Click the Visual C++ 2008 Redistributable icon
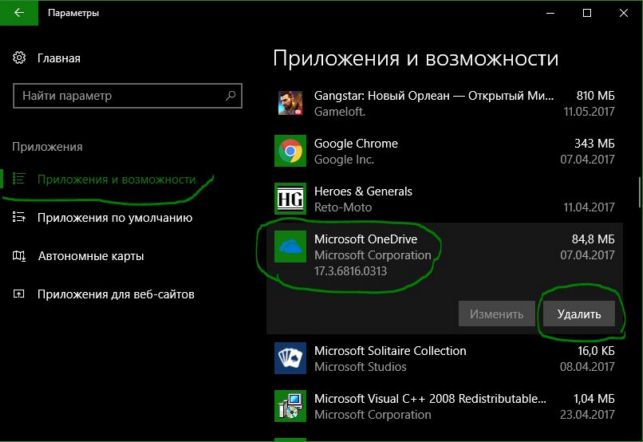 coord(290,406)
